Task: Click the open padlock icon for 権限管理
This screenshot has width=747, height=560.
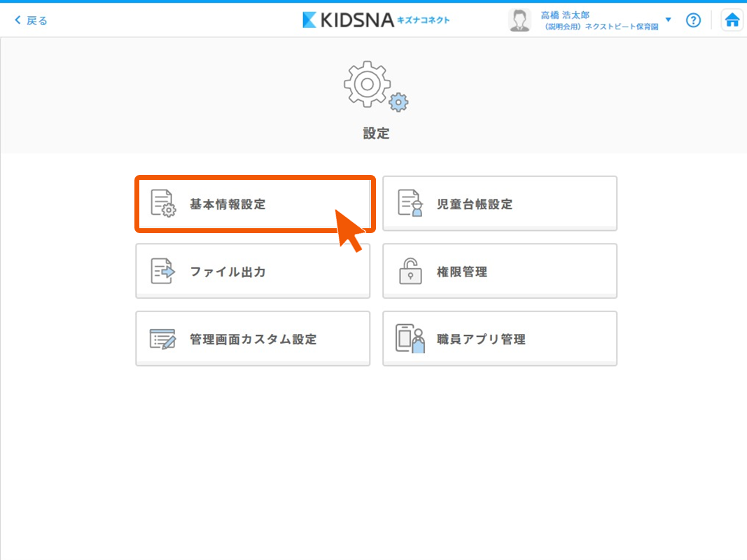Action: click(411, 271)
